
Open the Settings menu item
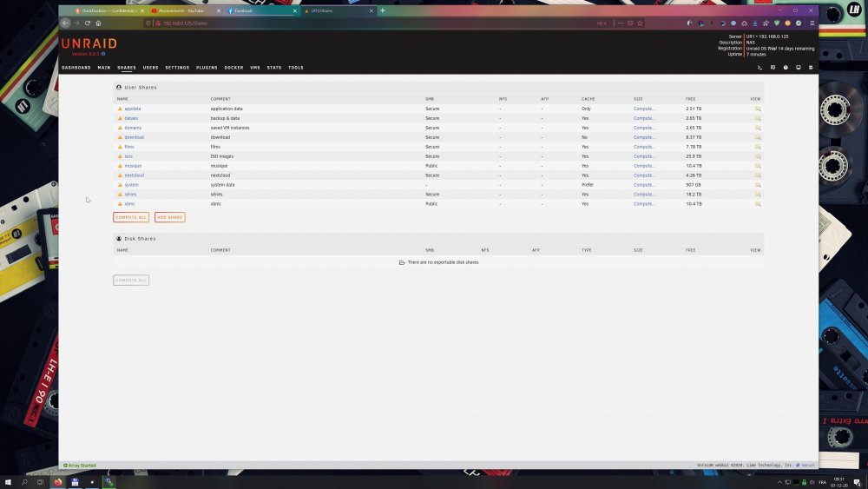tap(177, 68)
